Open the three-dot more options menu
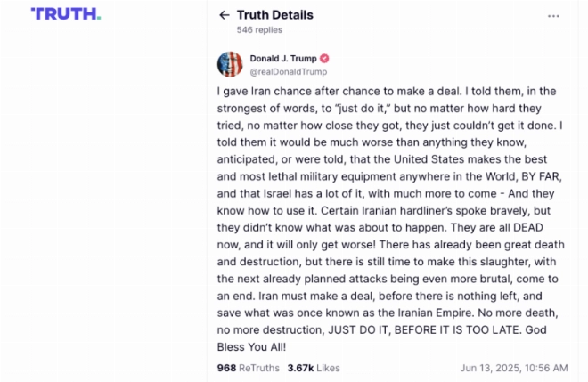The image size is (588, 382). [553, 16]
